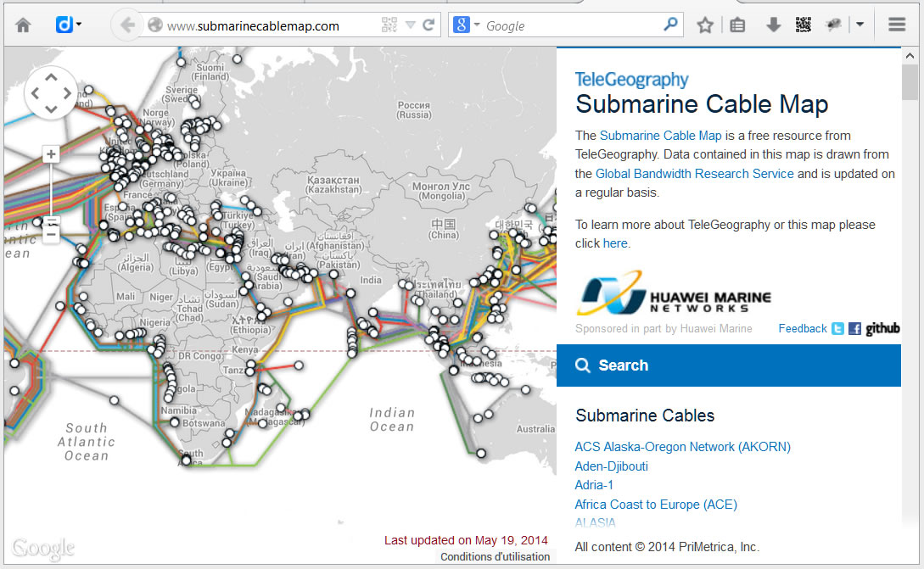Open the 'Submarine Cable Map' inline link
This screenshot has width=924, height=569.
pyautogui.click(x=660, y=136)
